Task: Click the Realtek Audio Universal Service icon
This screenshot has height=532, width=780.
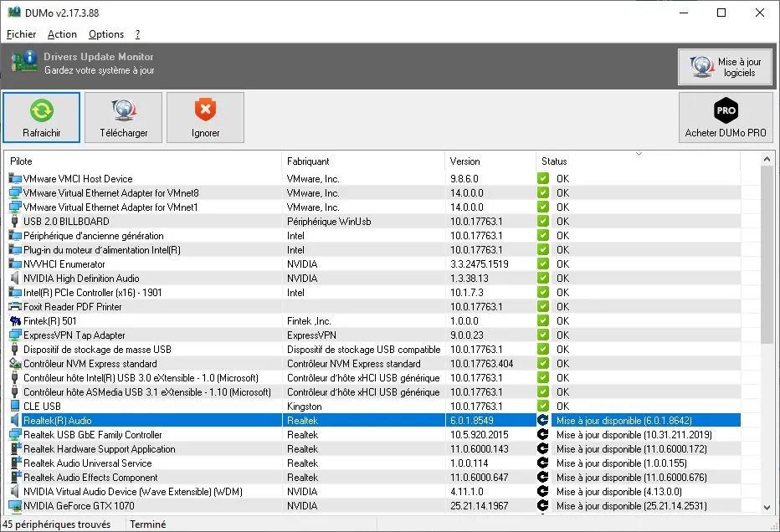Action: [x=15, y=463]
